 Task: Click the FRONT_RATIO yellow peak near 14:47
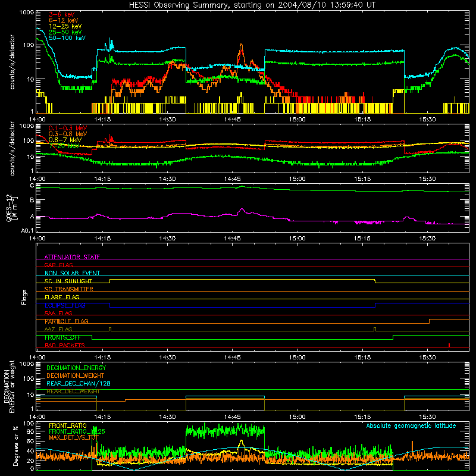[x=242, y=441]
